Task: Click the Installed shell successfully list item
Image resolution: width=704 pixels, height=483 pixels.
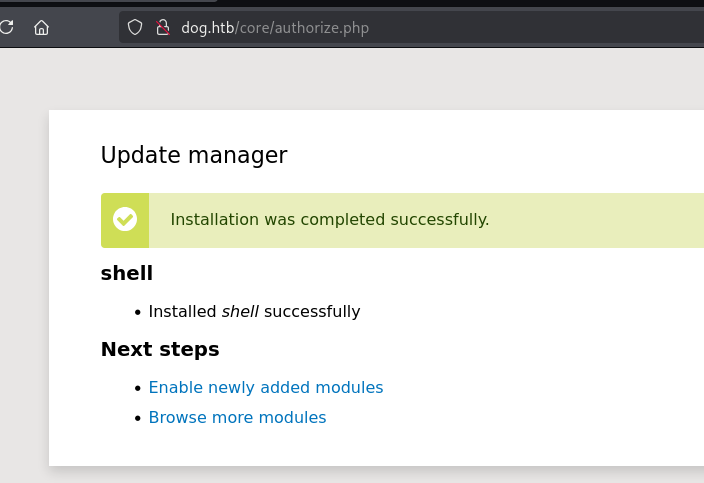Action: (x=254, y=312)
